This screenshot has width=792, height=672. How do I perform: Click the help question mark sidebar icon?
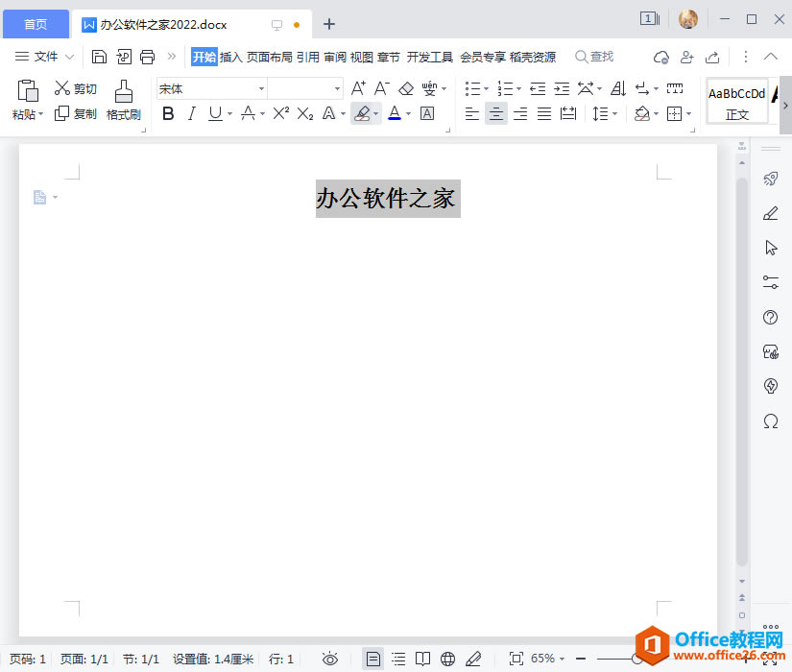click(x=770, y=318)
